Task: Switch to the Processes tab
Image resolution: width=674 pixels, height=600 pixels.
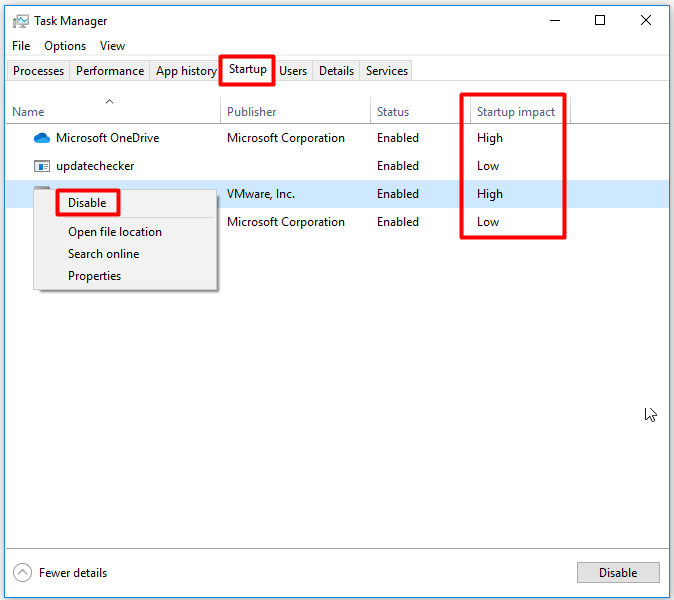Action: 38,70
